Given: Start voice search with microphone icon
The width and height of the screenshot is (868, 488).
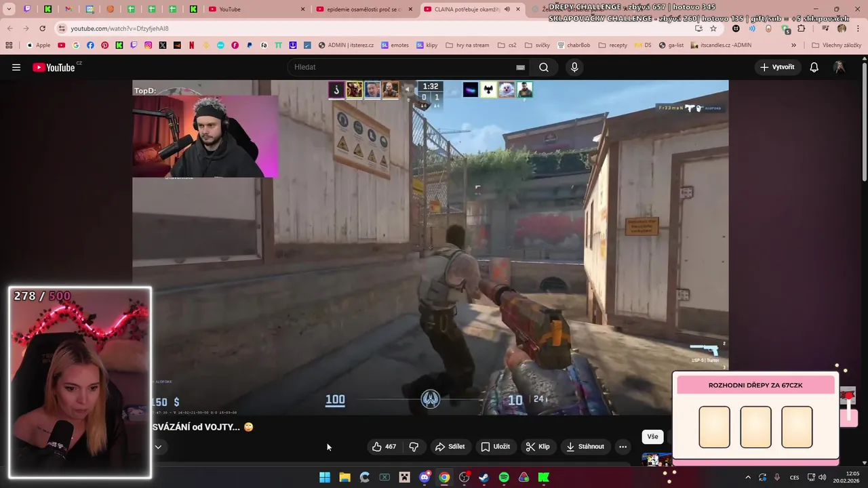Looking at the screenshot, I should (x=574, y=67).
